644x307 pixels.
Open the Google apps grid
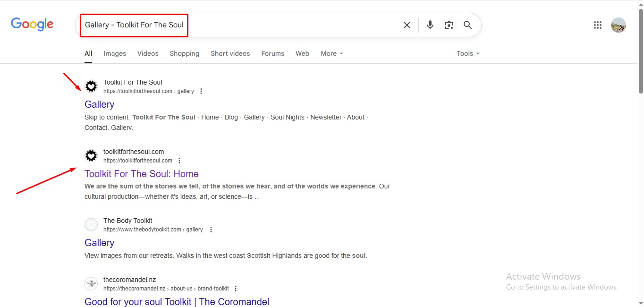(x=598, y=25)
